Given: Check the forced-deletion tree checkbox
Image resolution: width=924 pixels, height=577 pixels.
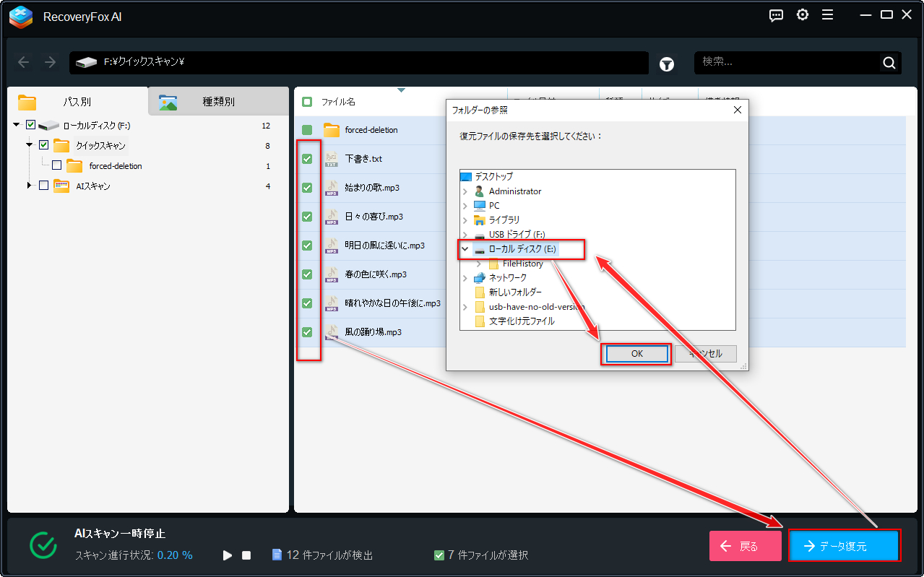Looking at the screenshot, I should (x=57, y=165).
